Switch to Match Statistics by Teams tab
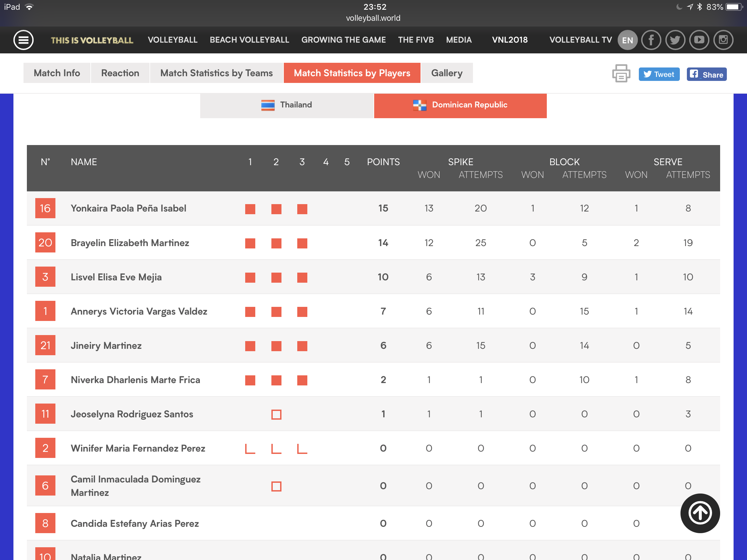The image size is (747, 560). (x=216, y=73)
